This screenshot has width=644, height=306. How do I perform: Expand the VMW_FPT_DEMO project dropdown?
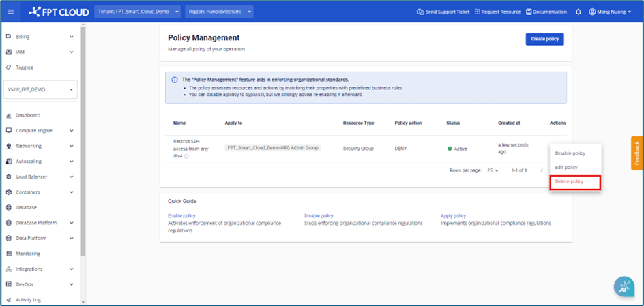[40, 89]
